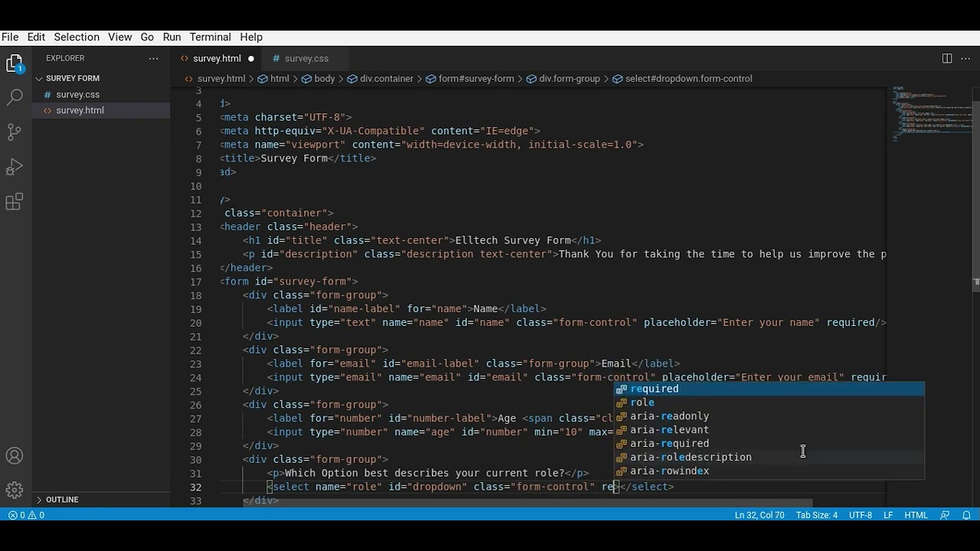Open the Manage gear icon
Image resolution: width=980 pixels, height=551 pixels.
pyautogui.click(x=15, y=490)
